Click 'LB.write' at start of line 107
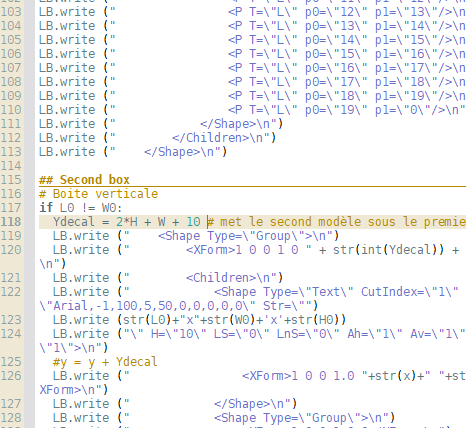The image size is (466, 428). [67, 68]
